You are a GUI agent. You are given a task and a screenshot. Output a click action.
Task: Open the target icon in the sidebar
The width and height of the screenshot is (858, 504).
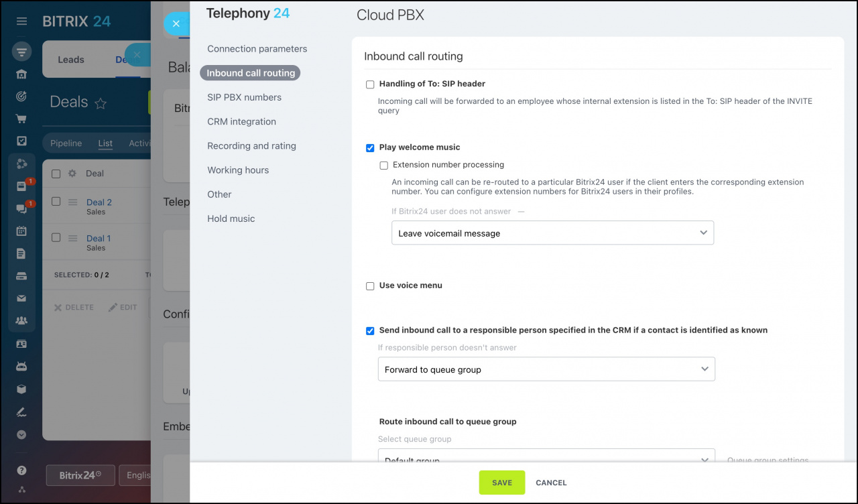[x=21, y=97]
